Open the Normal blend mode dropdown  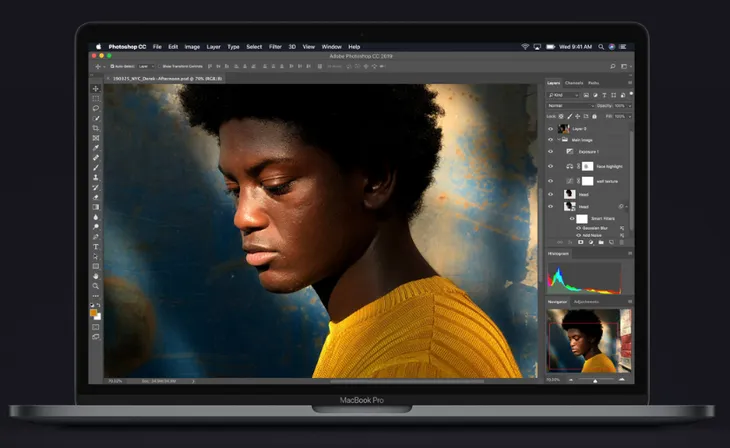(571, 106)
